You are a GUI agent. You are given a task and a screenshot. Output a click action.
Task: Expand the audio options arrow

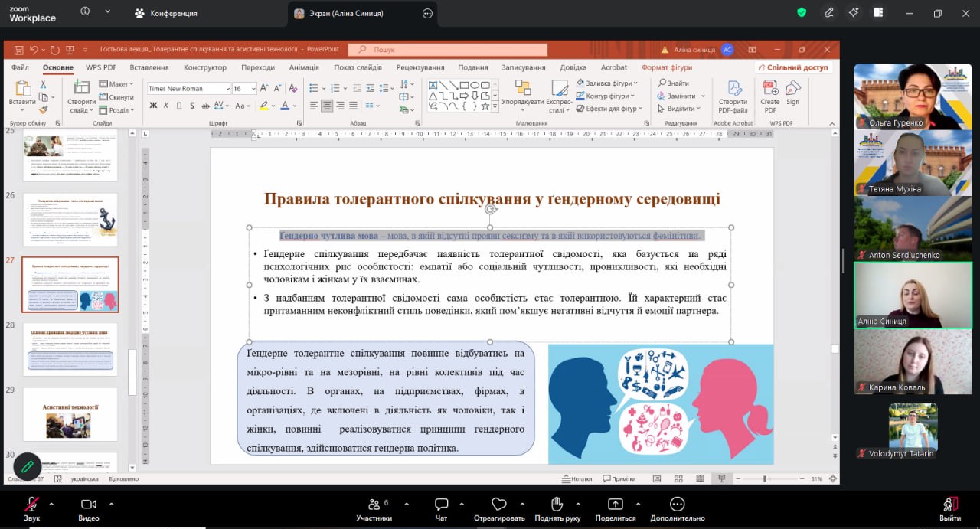(x=51, y=505)
